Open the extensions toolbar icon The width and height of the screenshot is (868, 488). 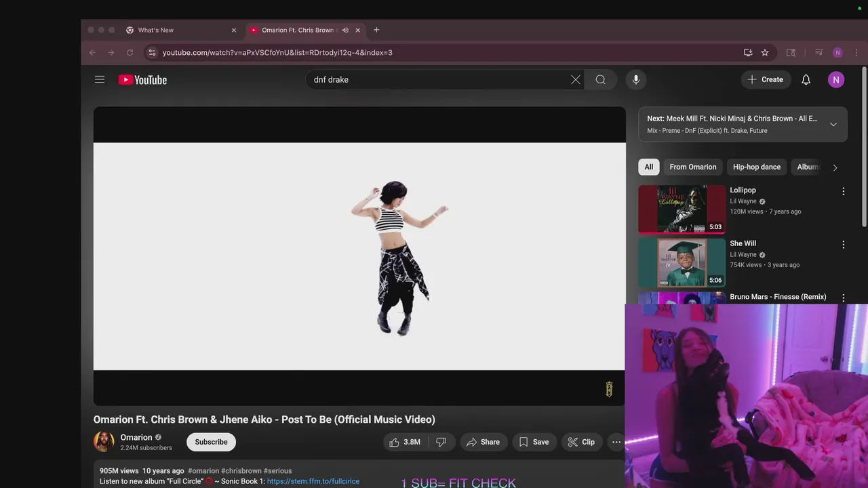click(x=791, y=52)
